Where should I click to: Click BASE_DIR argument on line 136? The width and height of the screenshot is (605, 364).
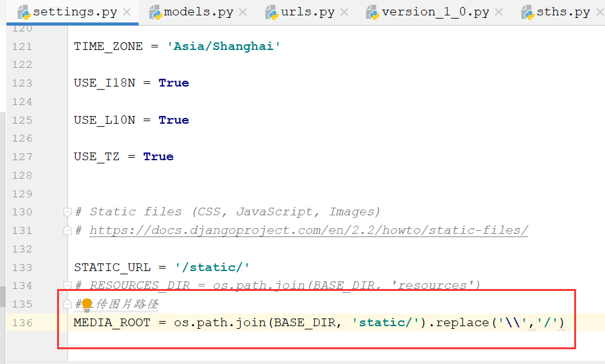(305, 323)
